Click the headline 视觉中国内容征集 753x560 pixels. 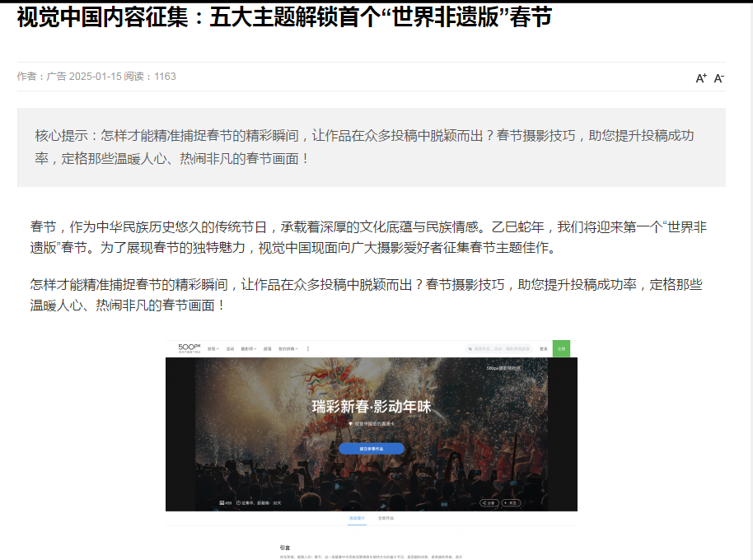(x=284, y=18)
